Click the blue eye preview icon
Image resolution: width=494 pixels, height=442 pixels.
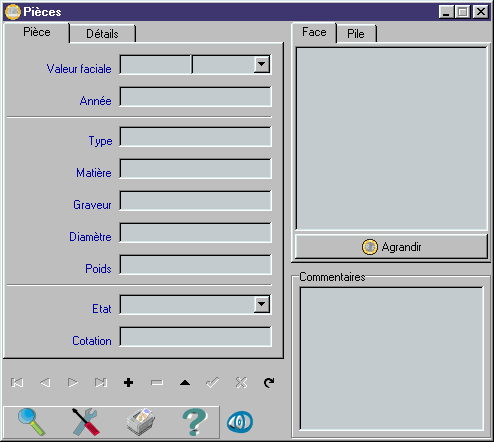point(240,422)
